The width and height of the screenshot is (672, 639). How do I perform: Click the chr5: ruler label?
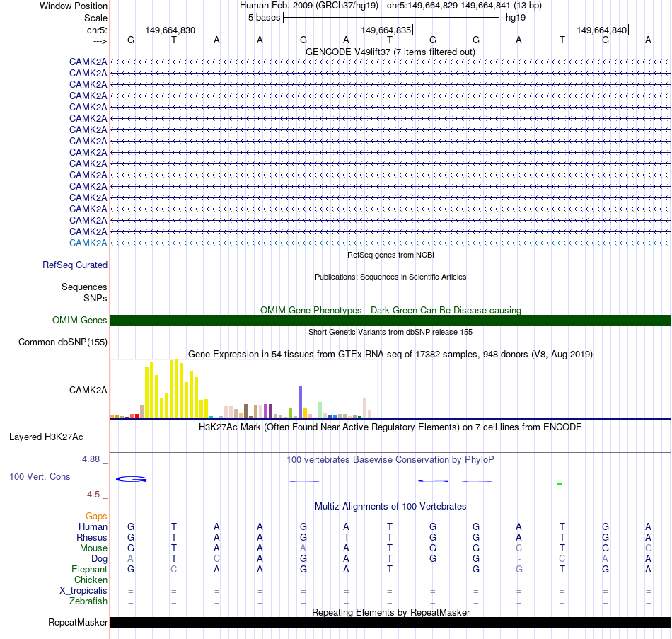point(97,30)
